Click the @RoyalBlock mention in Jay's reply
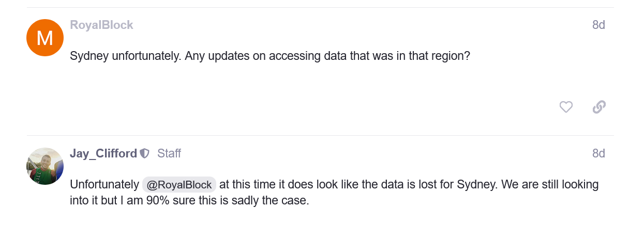Image resolution: width=644 pixels, height=239 pixels. (x=179, y=185)
